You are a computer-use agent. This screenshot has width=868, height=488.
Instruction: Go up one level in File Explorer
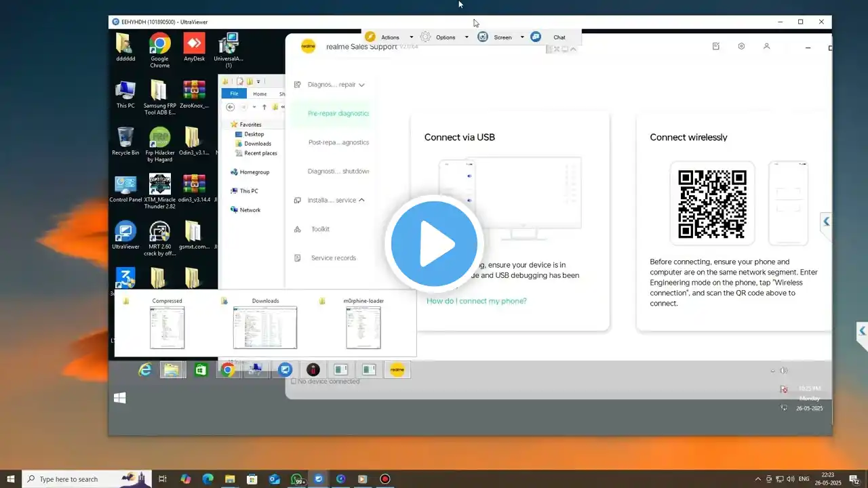pos(264,107)
